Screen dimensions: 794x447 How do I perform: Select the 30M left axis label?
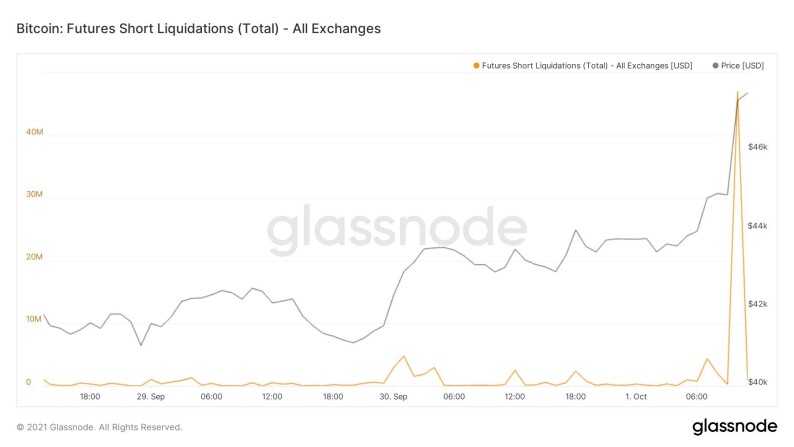point(34,194)
